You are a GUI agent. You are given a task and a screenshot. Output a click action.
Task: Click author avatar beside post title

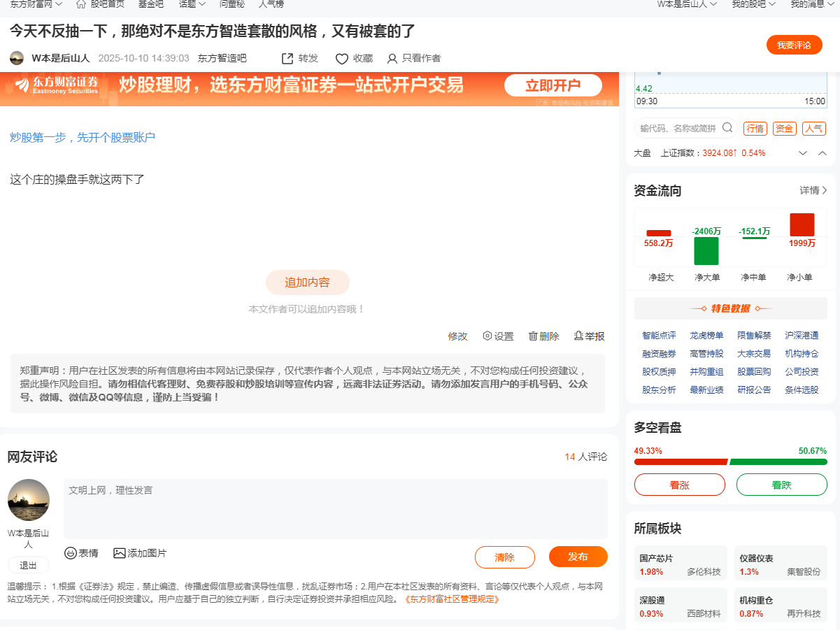tap(17, 58)
